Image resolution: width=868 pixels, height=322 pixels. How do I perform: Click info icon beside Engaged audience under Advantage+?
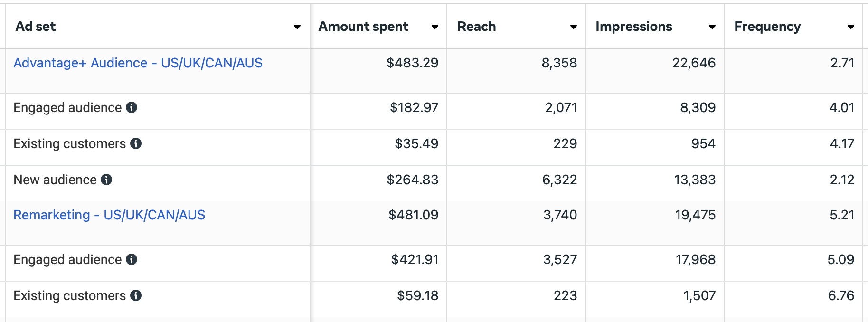tap(132, 107)
